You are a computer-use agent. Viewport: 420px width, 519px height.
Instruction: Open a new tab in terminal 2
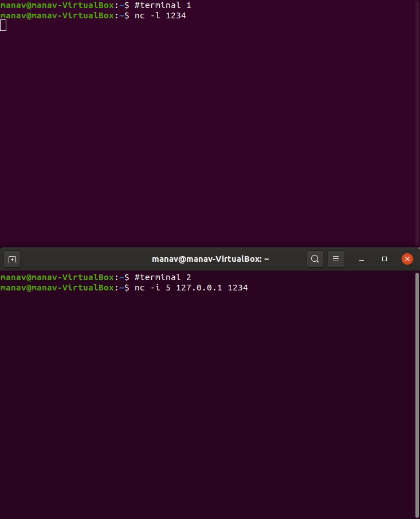click(12, 259)
